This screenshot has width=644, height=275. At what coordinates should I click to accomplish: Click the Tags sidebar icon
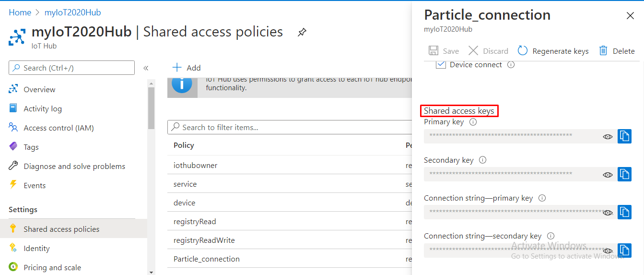[x=13, y=147]
